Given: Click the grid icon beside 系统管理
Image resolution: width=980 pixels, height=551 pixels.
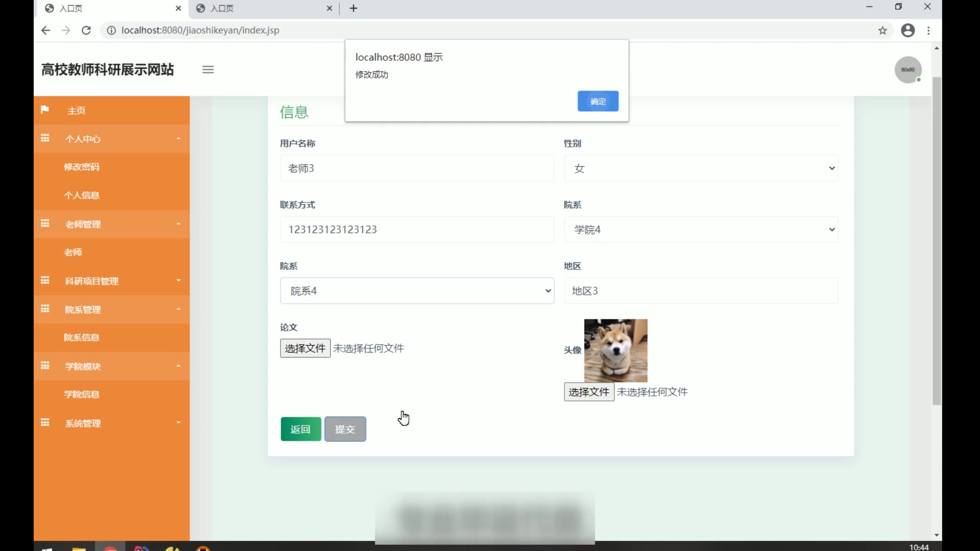Looking at the screenshot, I should [x=45, y=422].
